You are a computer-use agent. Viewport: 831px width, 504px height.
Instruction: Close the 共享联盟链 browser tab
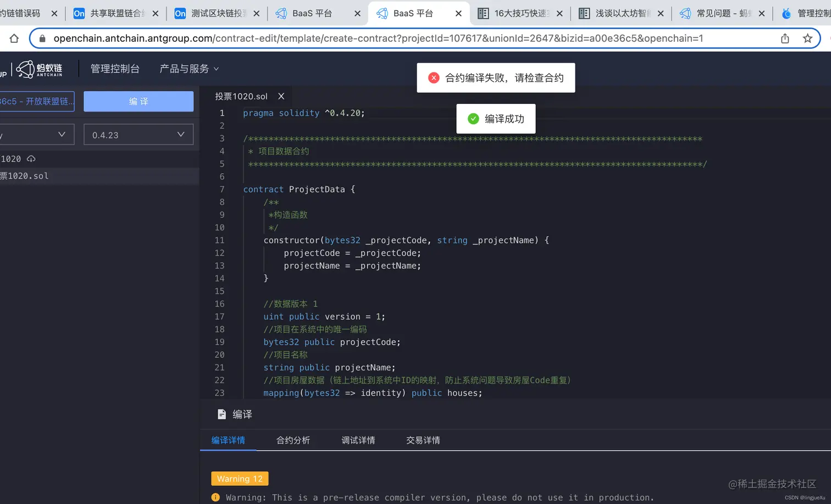[155, 13]
